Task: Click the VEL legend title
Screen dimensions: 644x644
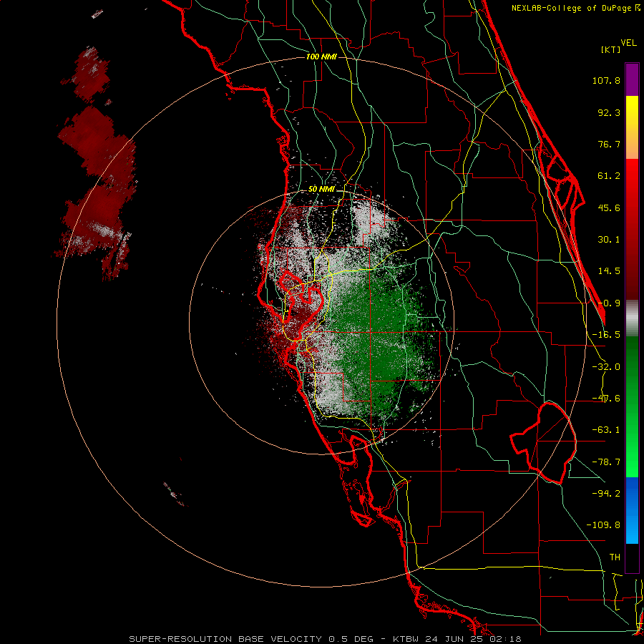Action: point(628,43)
